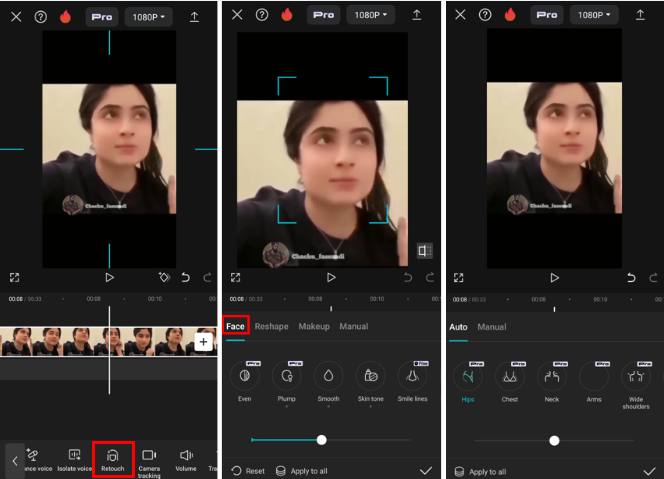Play the preview in the middle screen

[331, 277]
